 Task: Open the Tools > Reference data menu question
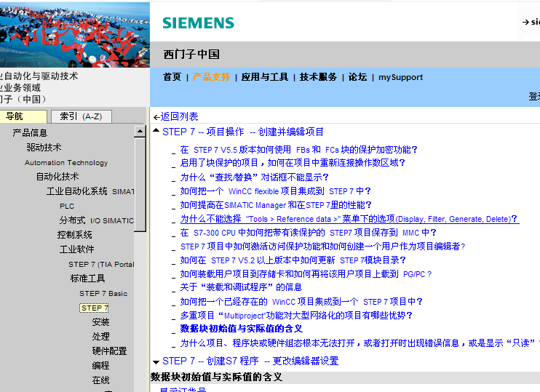tap(349, 219)
